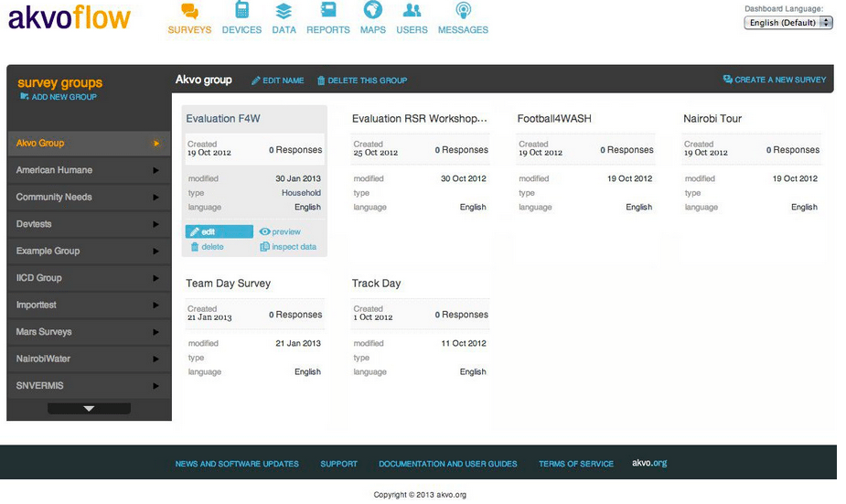
Task: Click the delete link on Evaluation F4W
Action: [x=212, y=247]
